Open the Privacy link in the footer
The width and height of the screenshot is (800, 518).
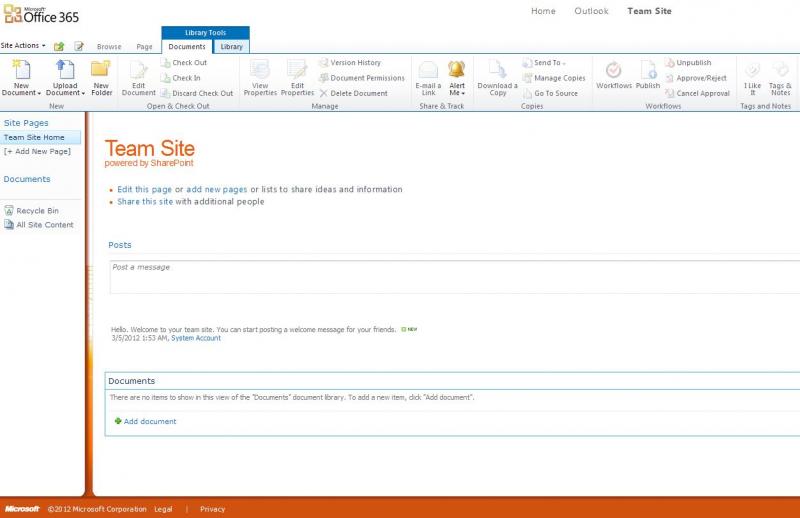tap(212, 509)
